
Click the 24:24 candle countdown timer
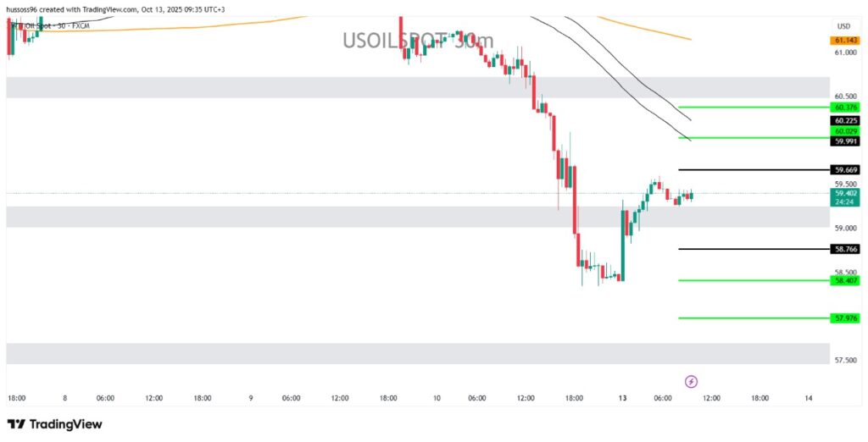[845, 202]
